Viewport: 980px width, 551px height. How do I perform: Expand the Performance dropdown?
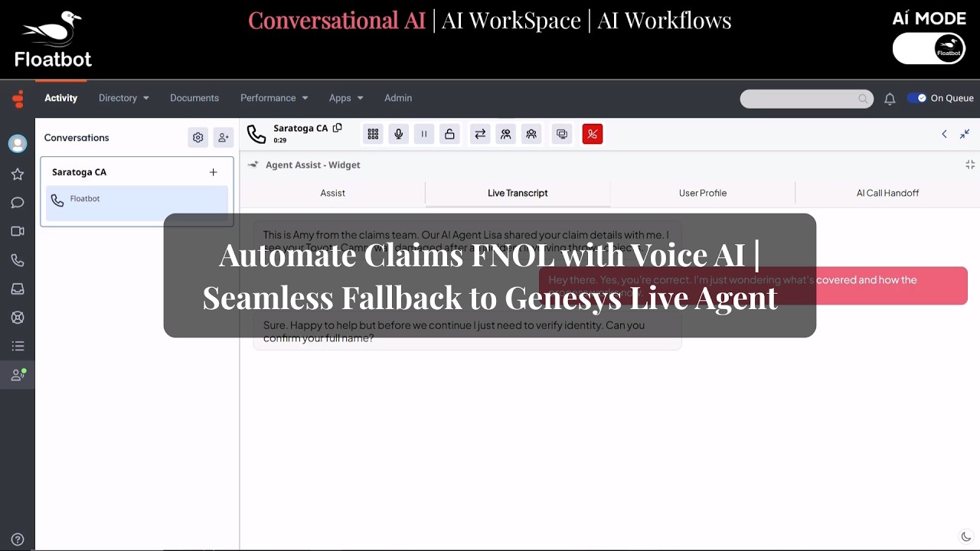[x=274, y=98]
